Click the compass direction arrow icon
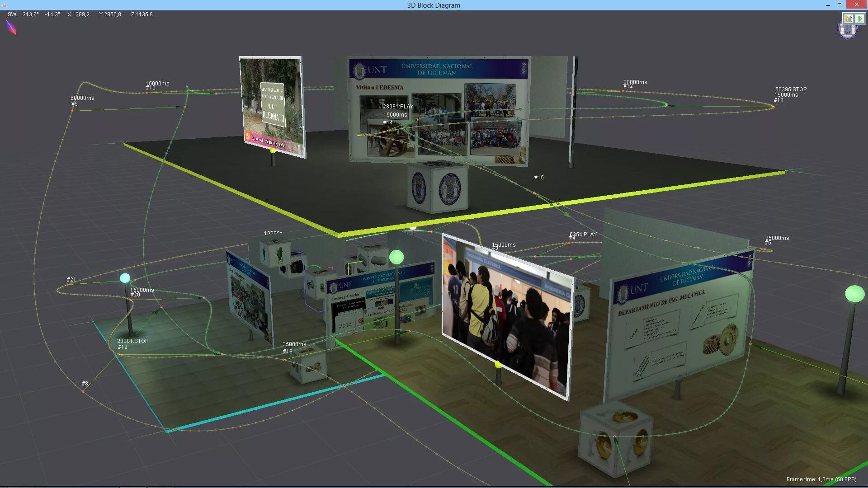Viewport: 868px width, 488px height. (x=11, y=28)
